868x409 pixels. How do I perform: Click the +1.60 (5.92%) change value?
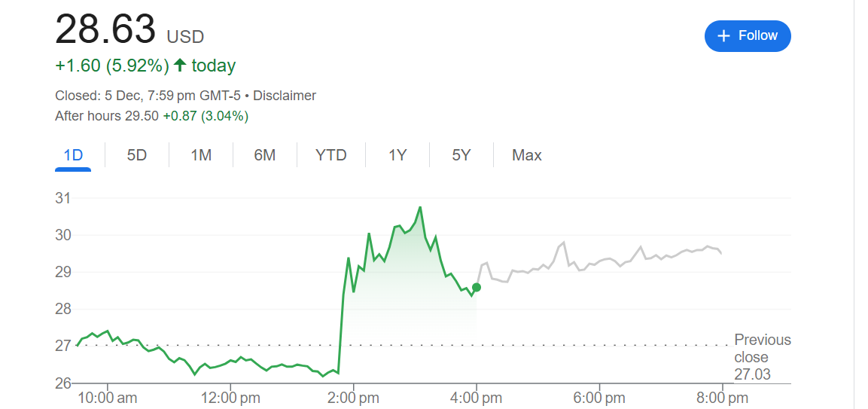coord(112,66)
